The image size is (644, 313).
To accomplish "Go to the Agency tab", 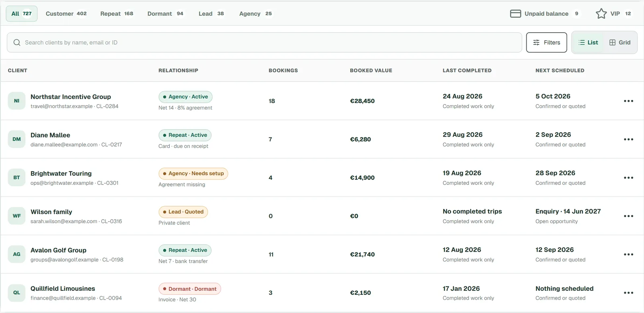I will point(256,14).
